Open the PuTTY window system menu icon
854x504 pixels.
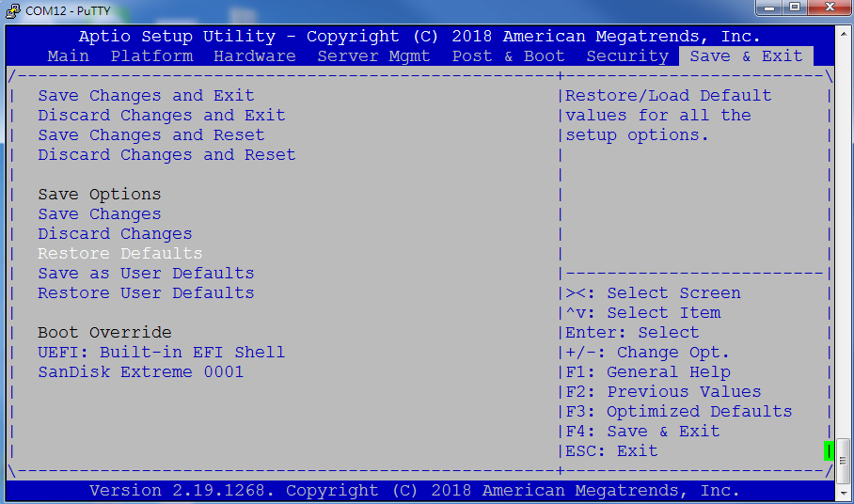point(12,10)
